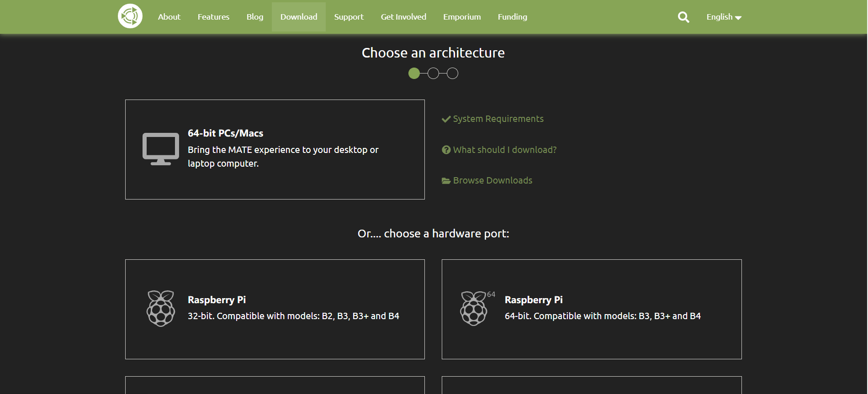Open the Support menu
Screen dimensions: 868x394
click(x=349, y=17)
